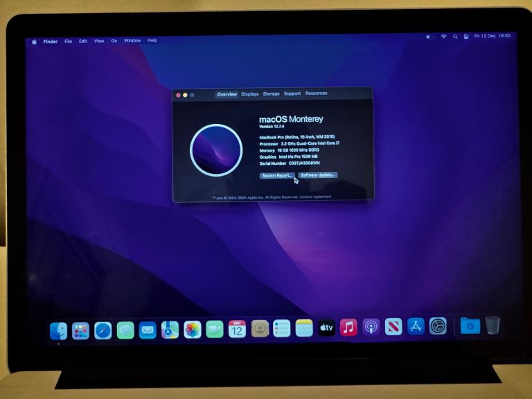Launch the Music app from Dock
The width and height of the screenshot is (532, 399).
click(348, 328)
